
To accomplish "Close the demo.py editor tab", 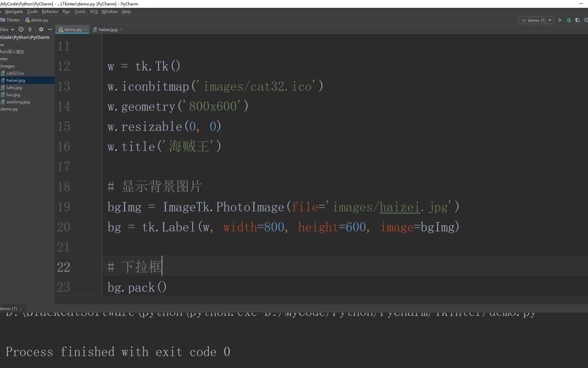I will [85, 29].
